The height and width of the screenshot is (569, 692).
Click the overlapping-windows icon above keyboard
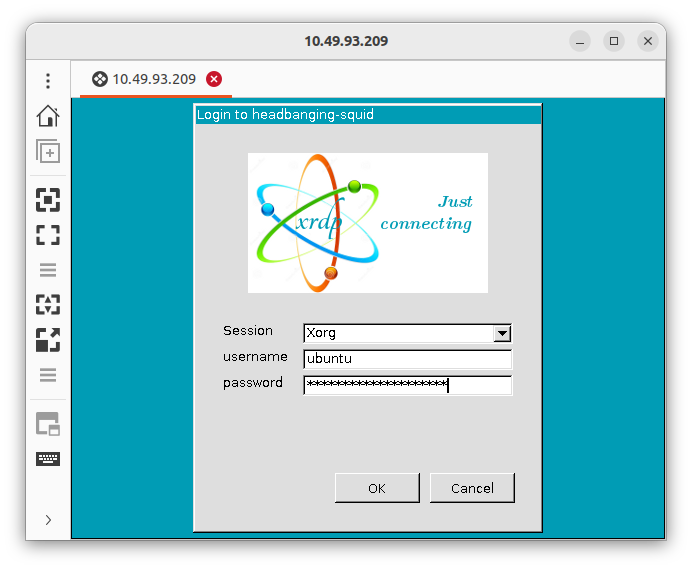(48, 424)
